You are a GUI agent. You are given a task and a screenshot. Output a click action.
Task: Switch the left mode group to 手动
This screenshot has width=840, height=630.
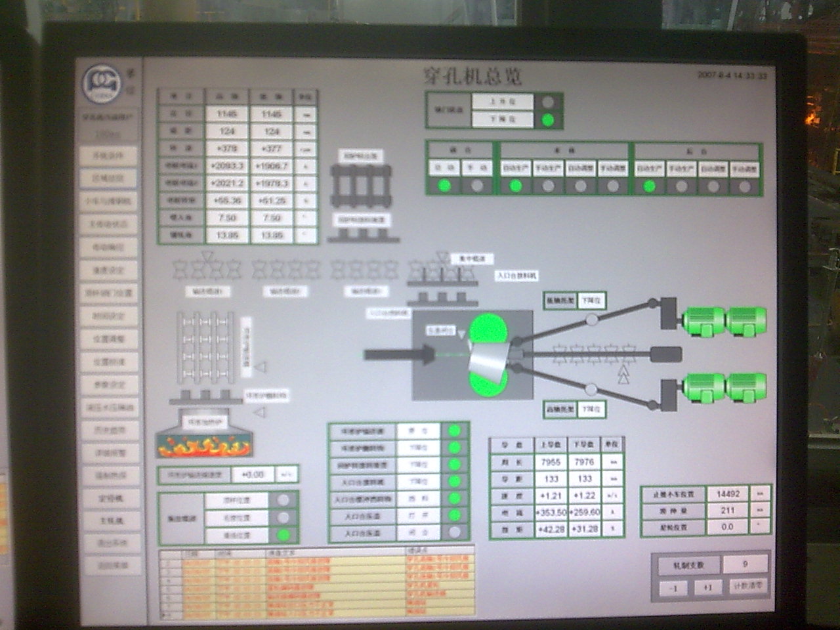pos(477,169)
